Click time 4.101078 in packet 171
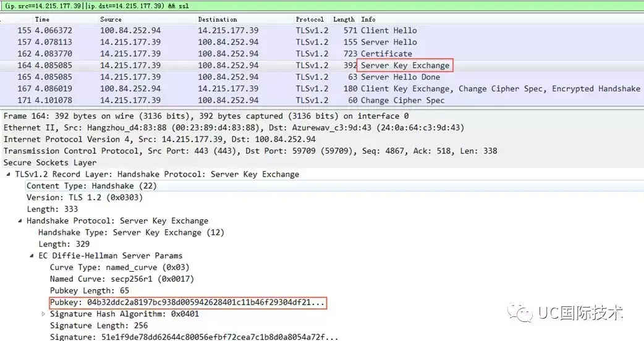Viewport: 644px width, 341px height. (53, 100)
